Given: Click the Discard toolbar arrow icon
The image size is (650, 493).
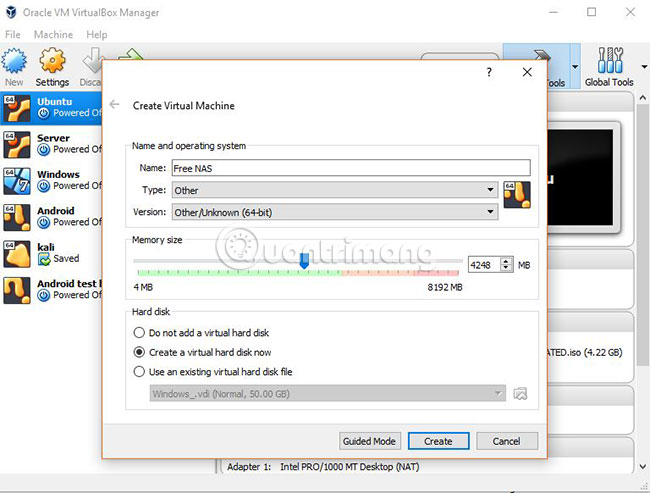Looking at the screenshot, I should [x=92, y=61].
